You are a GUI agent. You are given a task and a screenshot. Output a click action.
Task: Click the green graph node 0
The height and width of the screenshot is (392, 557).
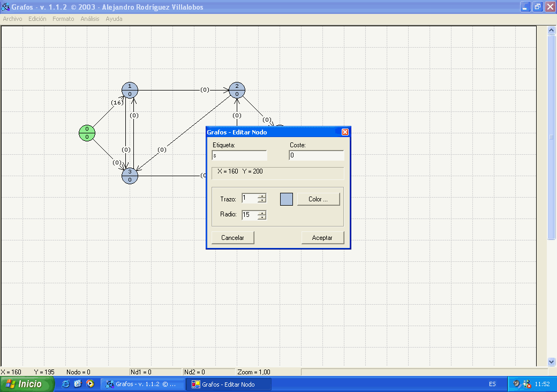[87, 133]
